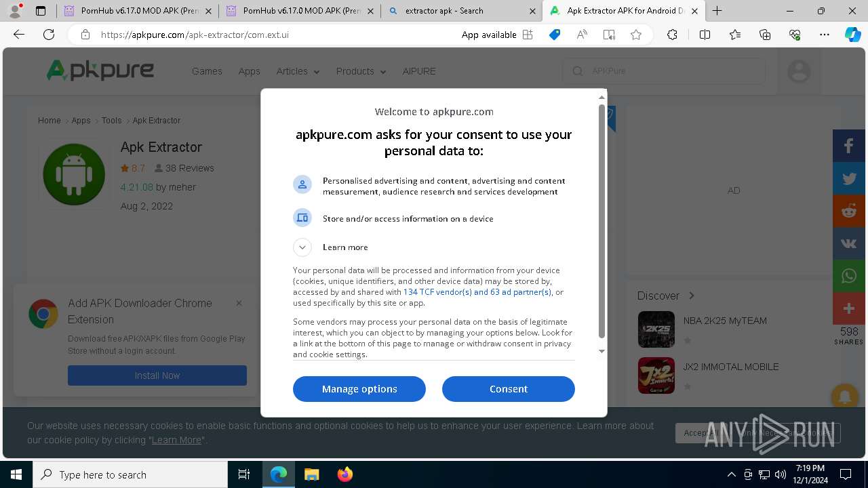Viewport: 868px width, 488px height.
Task: Open Edge settings and more menu
Action: pos(825,35)
